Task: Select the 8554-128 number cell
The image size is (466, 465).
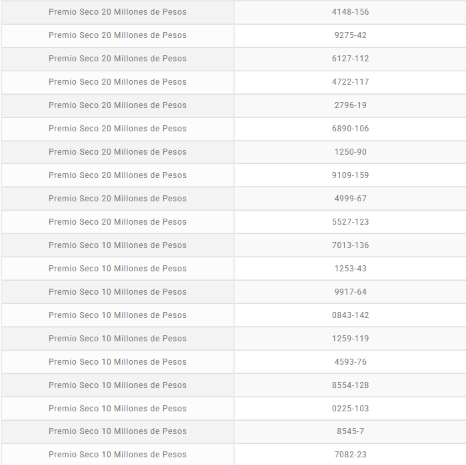Action: 350,386
